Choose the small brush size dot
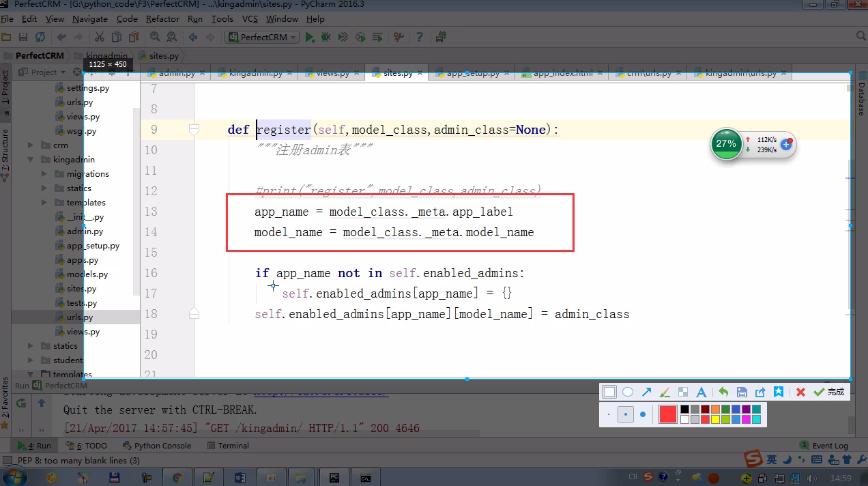 click(609, 414)
